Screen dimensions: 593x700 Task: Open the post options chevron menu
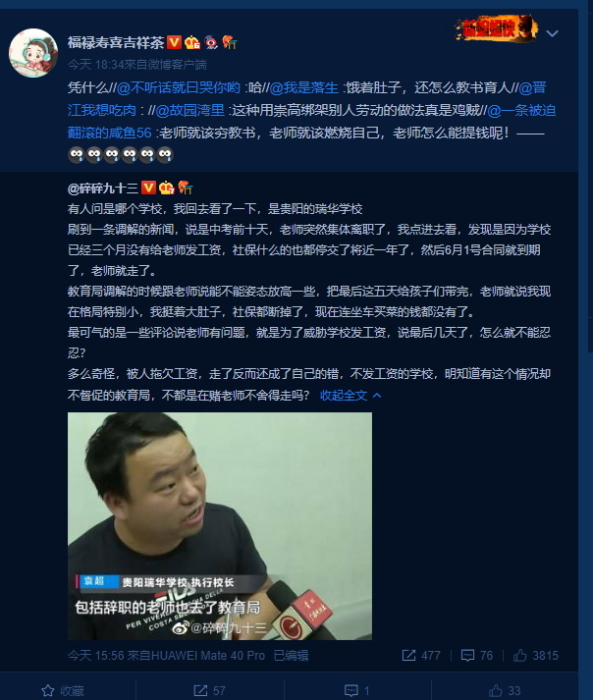pos(553,33)
